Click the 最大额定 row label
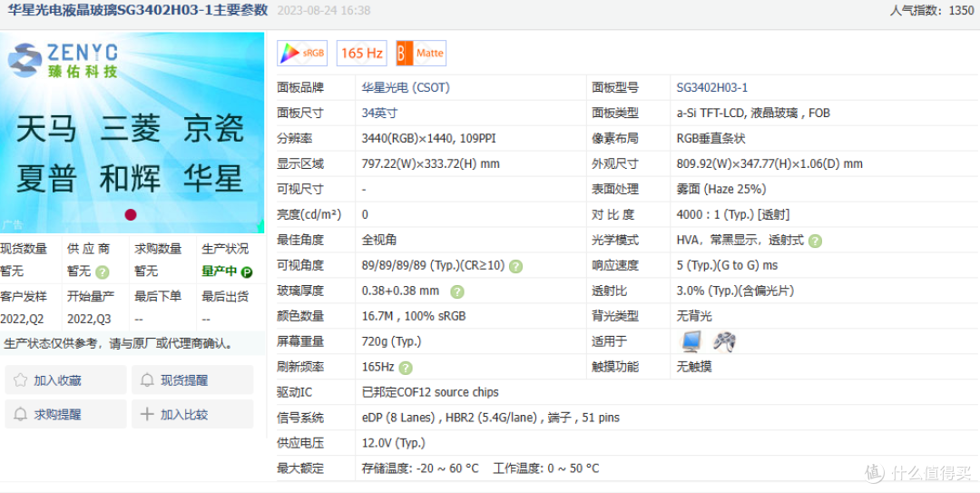 coord(300,468)
